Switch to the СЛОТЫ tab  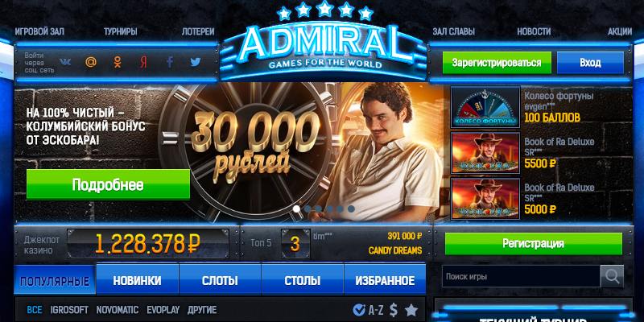click(220, 279)
